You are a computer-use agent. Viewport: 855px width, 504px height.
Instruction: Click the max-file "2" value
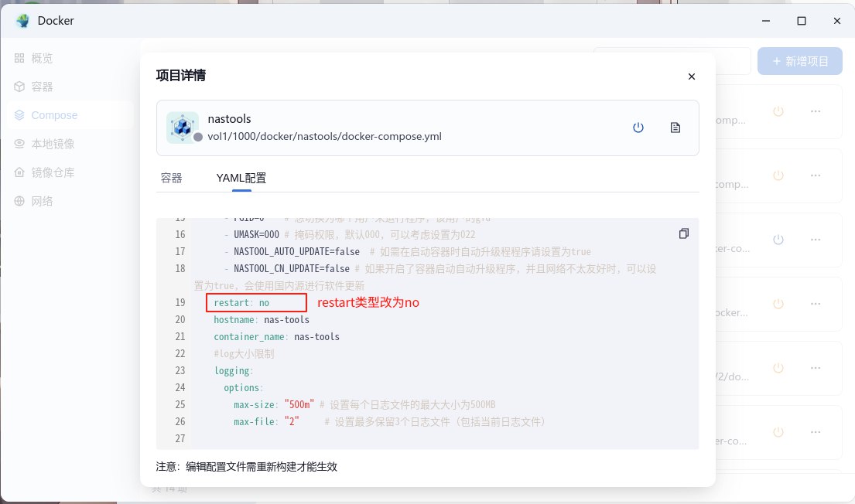[292, 421]
